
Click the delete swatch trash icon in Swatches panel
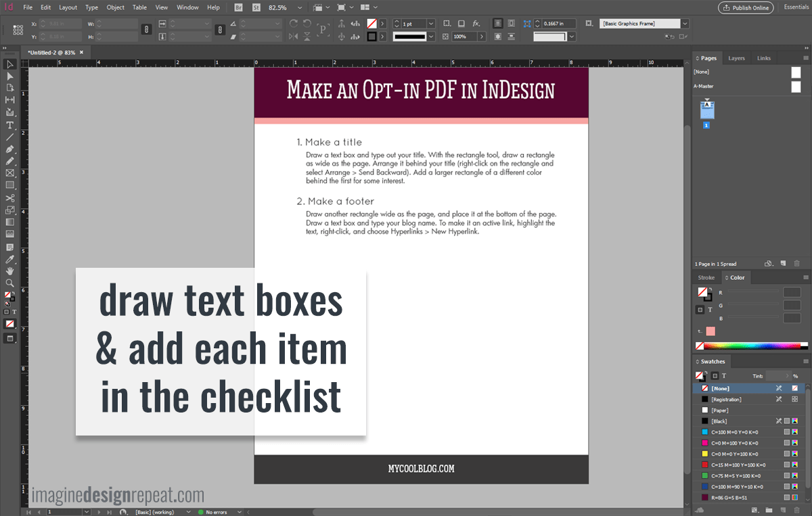pos(797,509)
